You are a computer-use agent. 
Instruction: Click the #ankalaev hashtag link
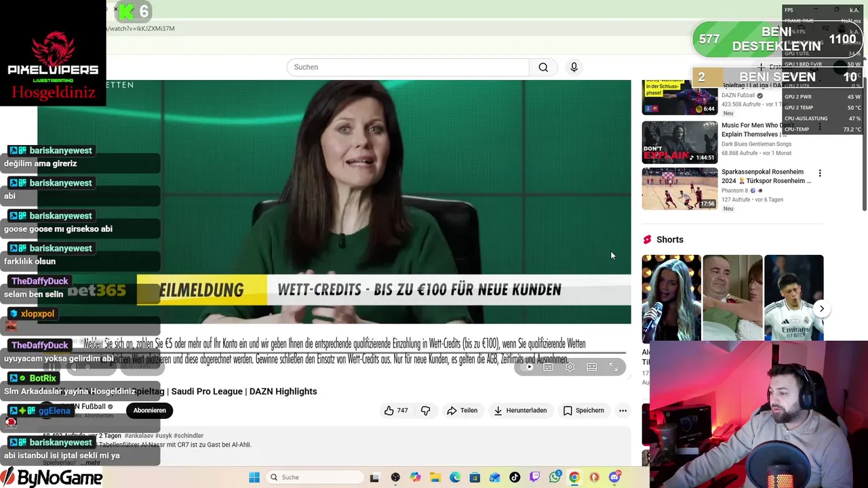(139, 436)
